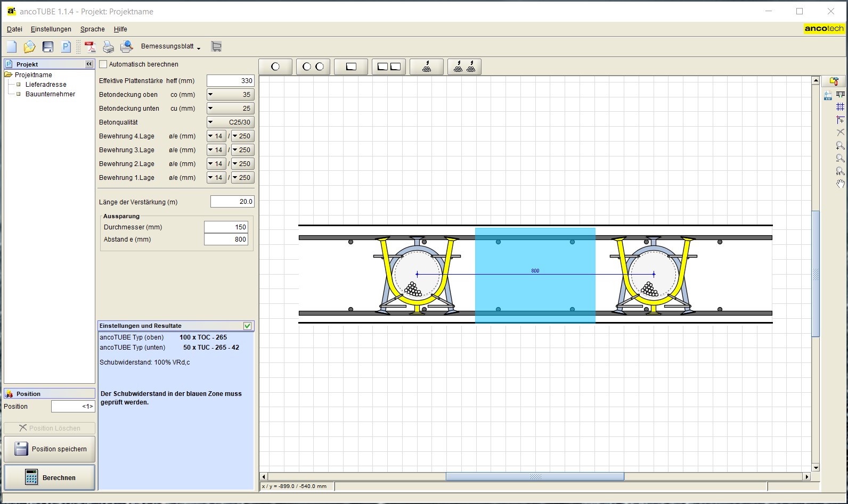848x504 pixels.
Task: Enable Automatisch berechnen checkbox
Action: click(x=103, y=64)
